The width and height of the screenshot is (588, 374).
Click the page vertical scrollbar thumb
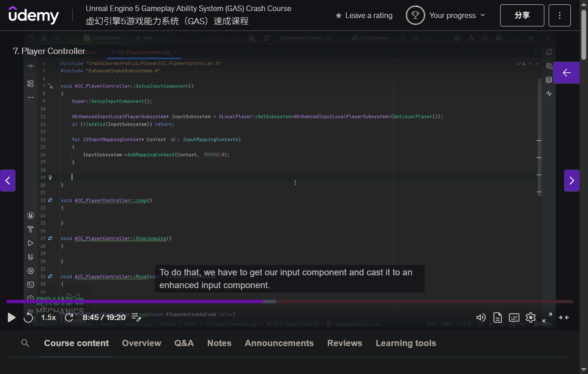584,35
